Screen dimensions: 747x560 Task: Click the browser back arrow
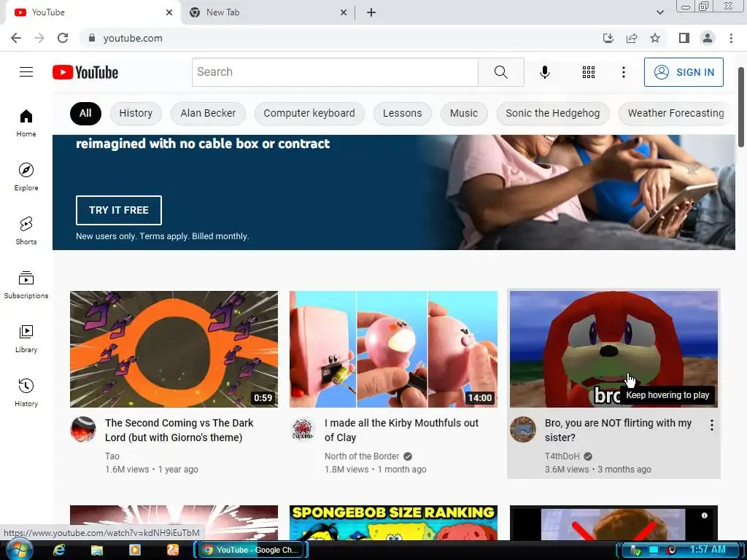[16, 38]
